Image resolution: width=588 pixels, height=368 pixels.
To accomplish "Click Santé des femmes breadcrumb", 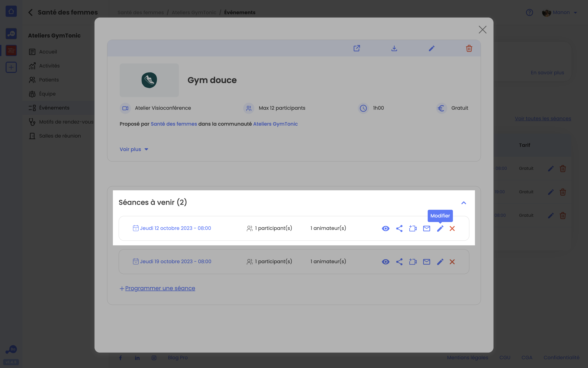I will (x=141, y=12).
